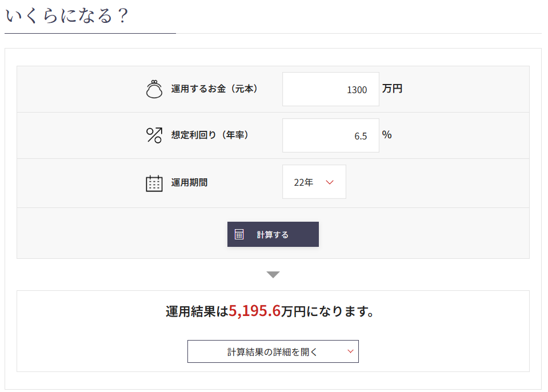Click the 運用するお金（元本） label

[x=214, y=89]
